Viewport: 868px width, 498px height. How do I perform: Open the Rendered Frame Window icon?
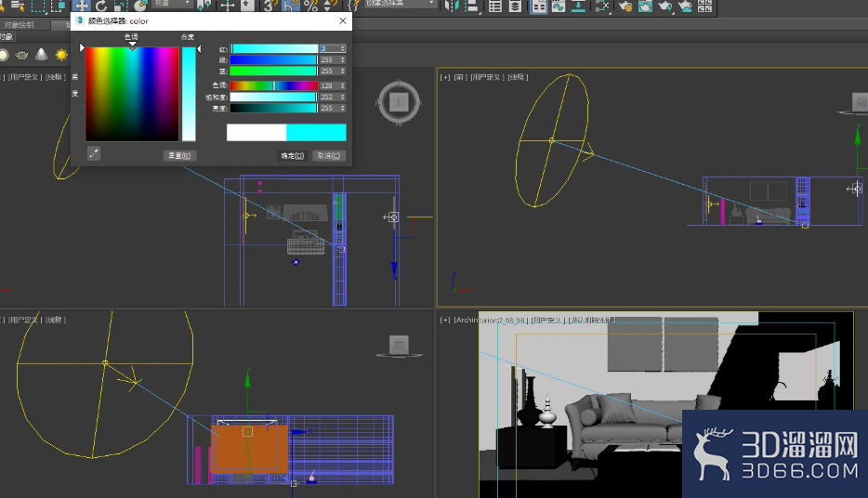[x=645, y=6]
